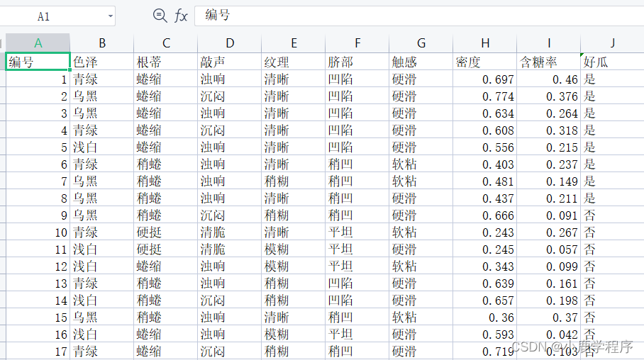This screenshot has width=644, height=360.
Task: Select sugar rate cell 0.091
Action: tap(549, 215)
